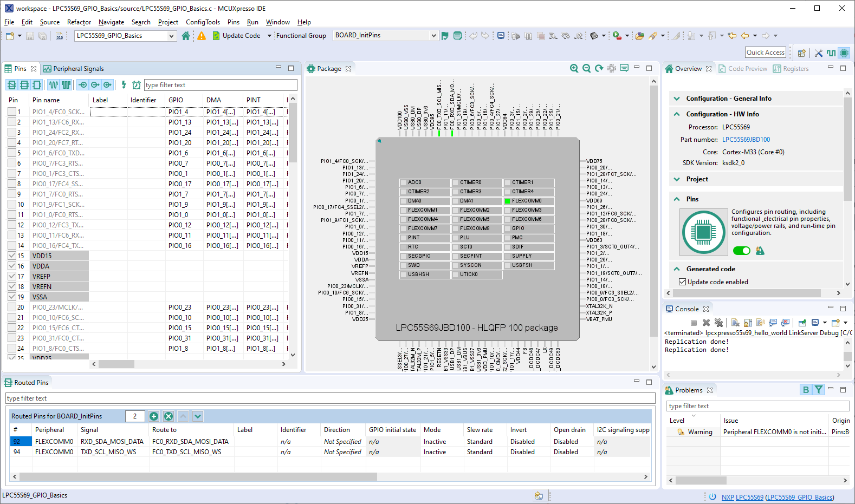Rotate the package view
Viewport: 855px width, 504px height.
coord(599,68)
